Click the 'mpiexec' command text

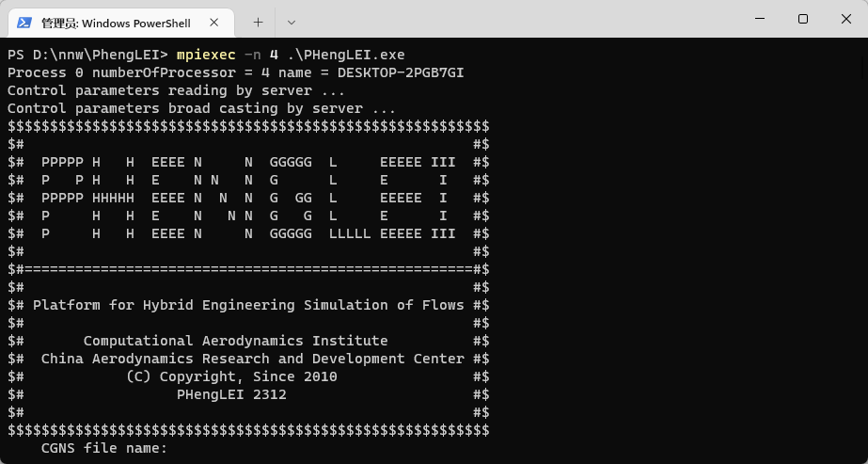tap(206, 55)
